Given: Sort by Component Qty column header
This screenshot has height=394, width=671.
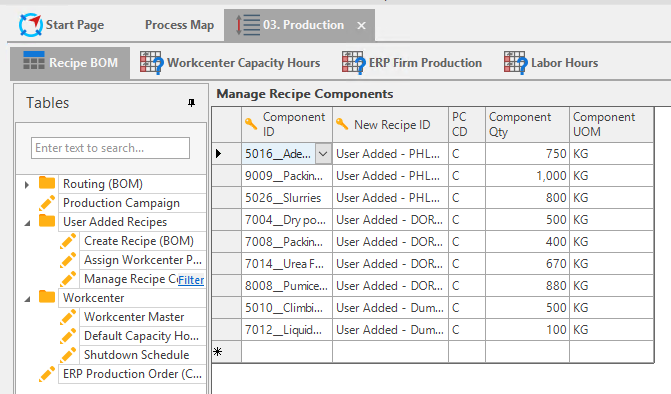Looking at the screenshot, I should [527, 124].
